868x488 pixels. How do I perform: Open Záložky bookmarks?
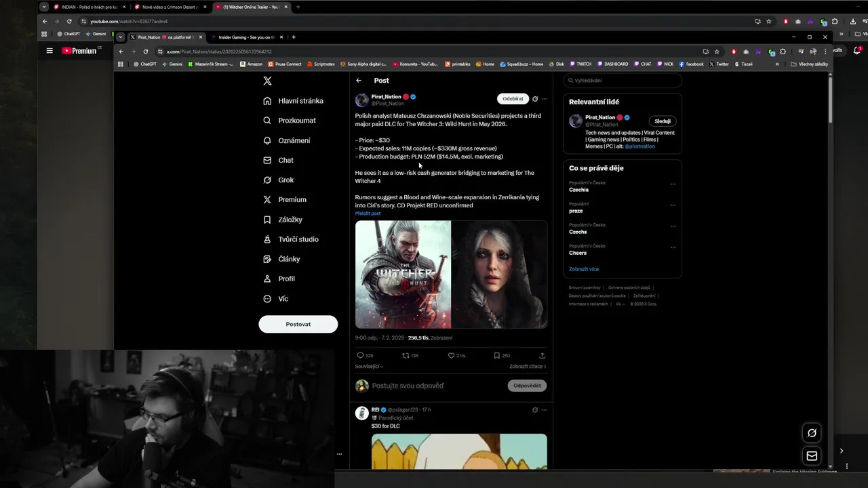point(283,220)
